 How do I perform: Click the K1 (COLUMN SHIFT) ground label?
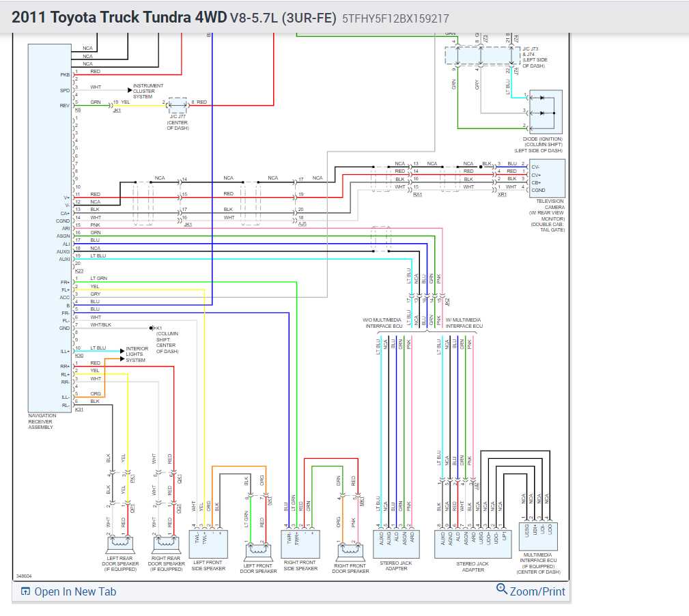167,339
